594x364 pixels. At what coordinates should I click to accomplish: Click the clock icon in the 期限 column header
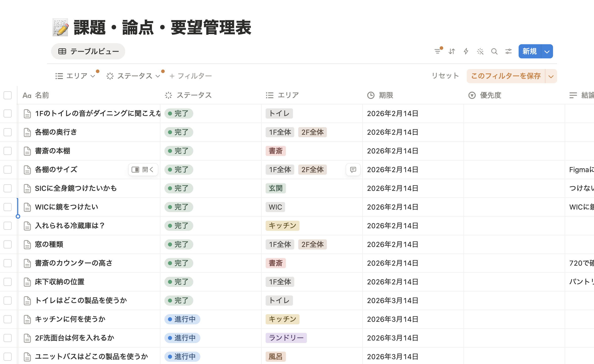point(371,95)
